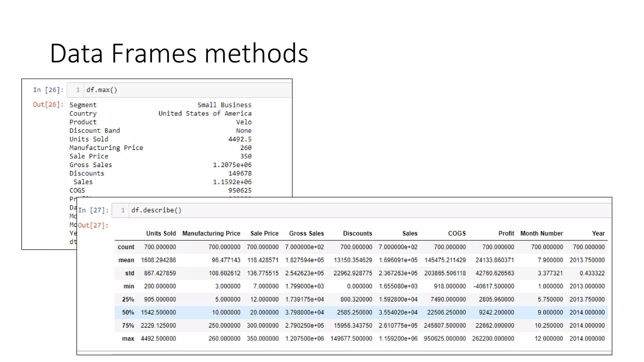Select the min row label

129,286
